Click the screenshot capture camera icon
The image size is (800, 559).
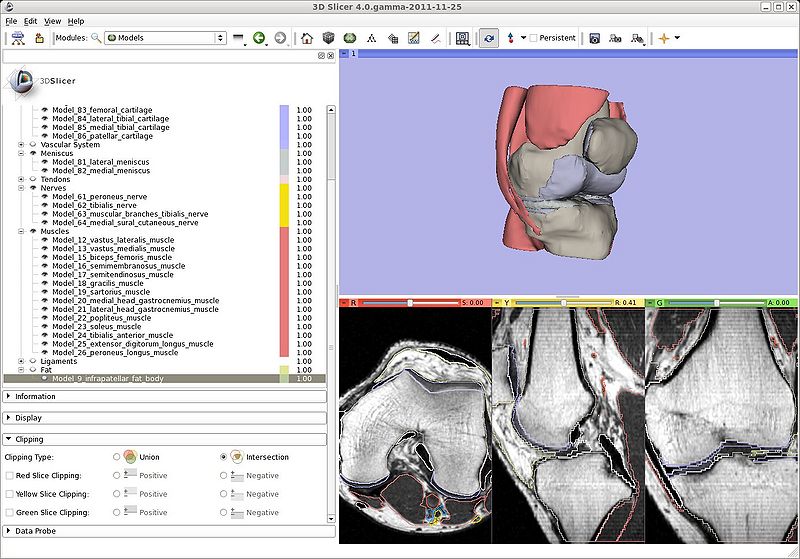click(x=594, y=38)
